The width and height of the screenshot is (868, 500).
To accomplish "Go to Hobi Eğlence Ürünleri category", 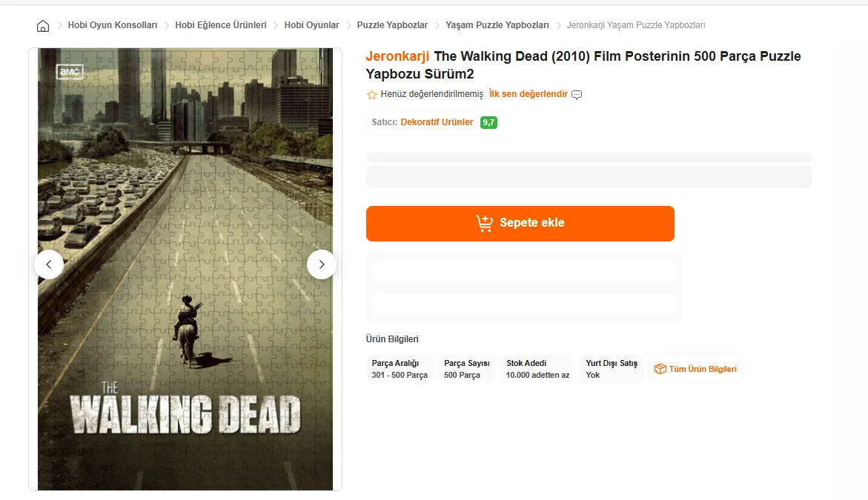I will (x=221, y=25).
